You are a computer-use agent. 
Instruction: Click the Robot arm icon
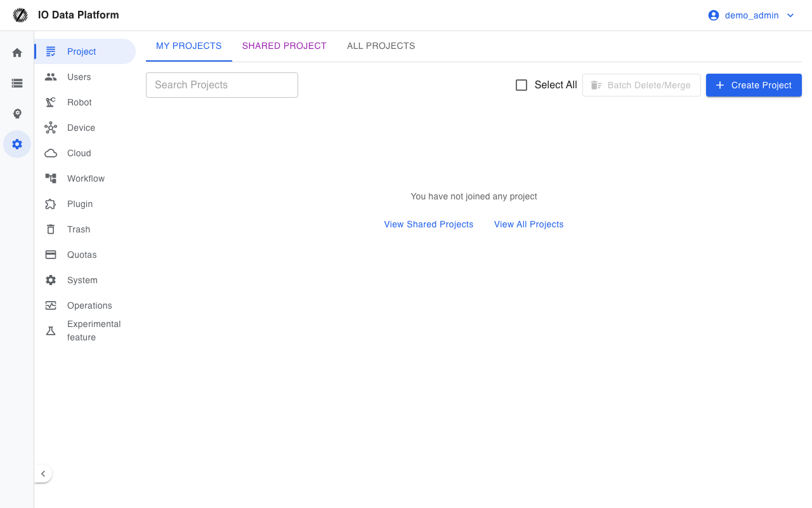point(51,102)
